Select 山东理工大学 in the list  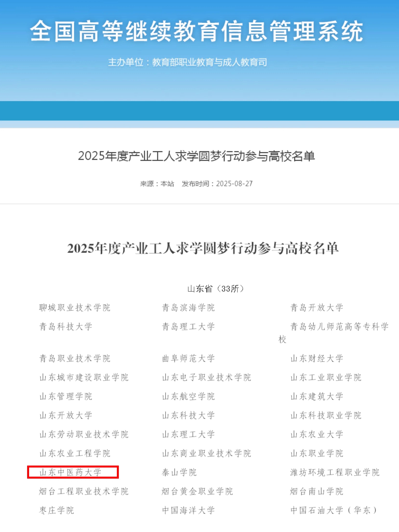[188, 434]
